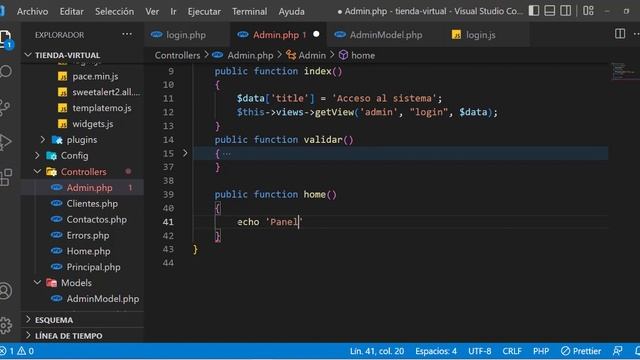
Task: Open Contactos.php file
Action: click(x=96, y=220)
